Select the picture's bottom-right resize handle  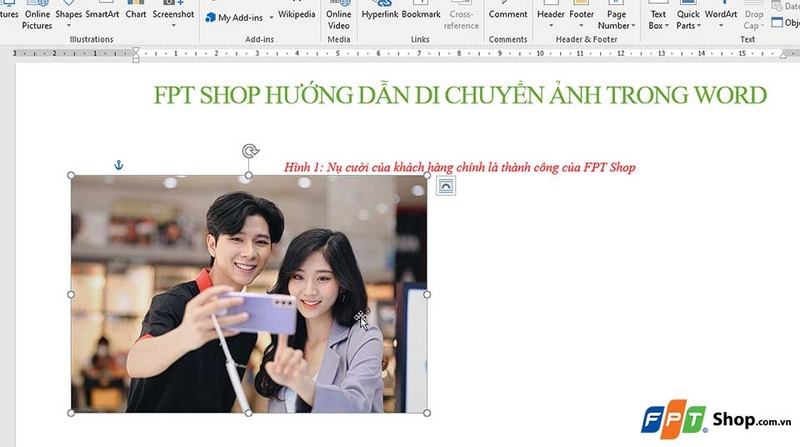pos(427,413)
